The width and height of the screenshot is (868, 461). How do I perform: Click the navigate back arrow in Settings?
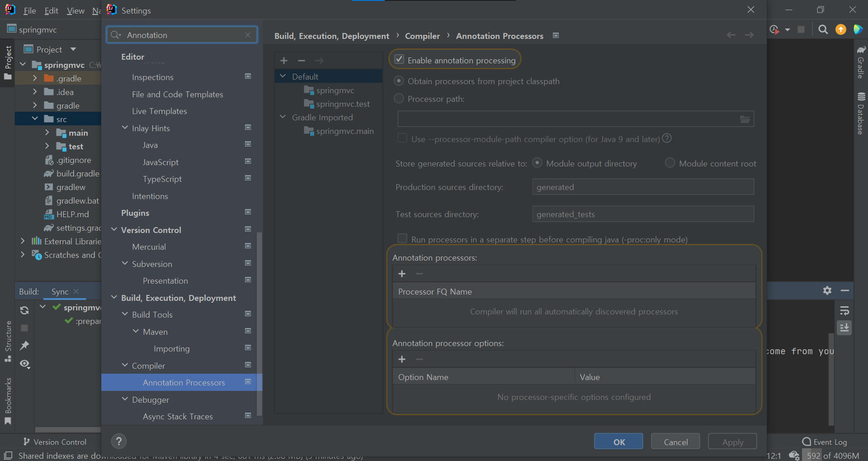coord(731,35)
